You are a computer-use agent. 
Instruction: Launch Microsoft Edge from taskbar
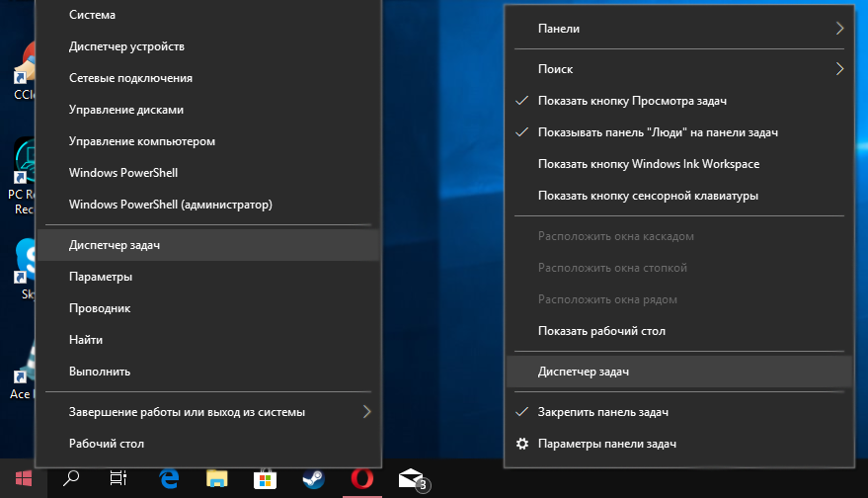point(169,478)
